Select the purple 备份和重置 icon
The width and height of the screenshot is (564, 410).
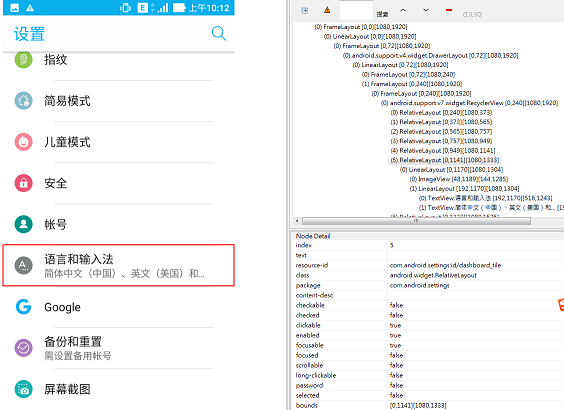(23, 348)
